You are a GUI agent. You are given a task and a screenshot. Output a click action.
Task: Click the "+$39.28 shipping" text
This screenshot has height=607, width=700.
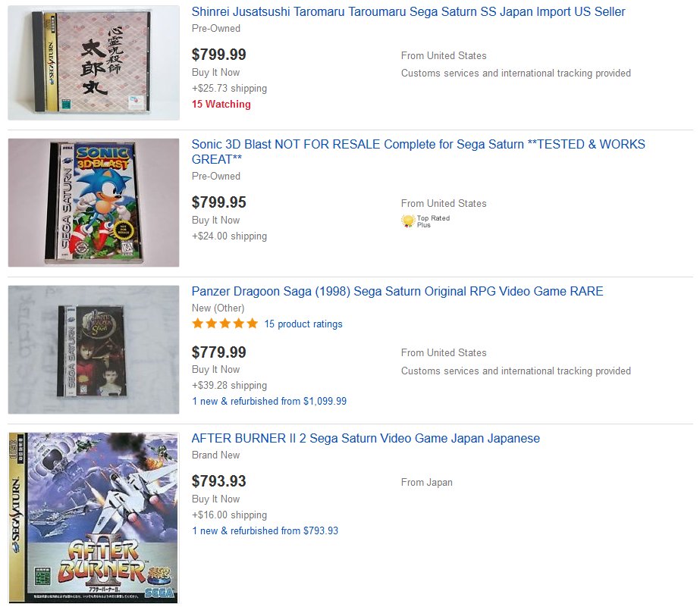(229, 386)
